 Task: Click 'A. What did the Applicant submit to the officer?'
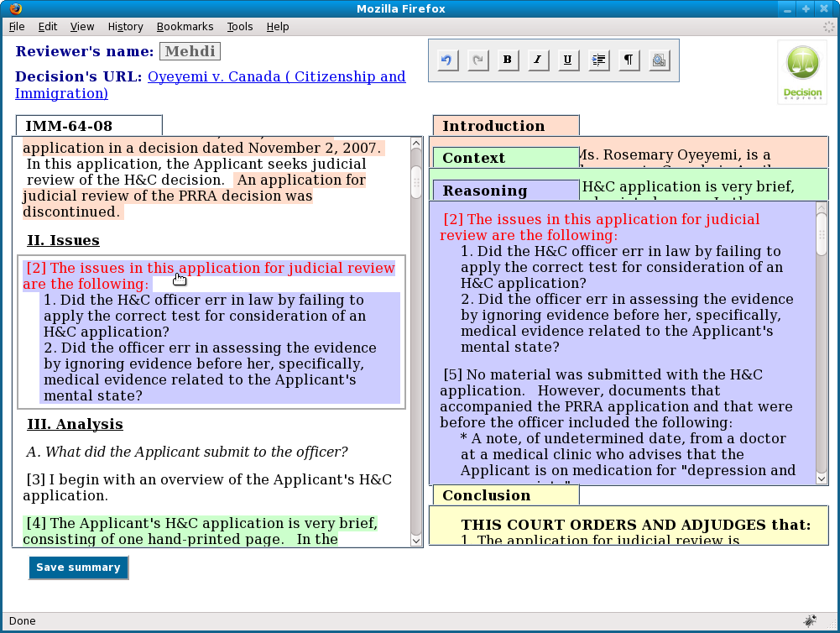tap(187, 452)
